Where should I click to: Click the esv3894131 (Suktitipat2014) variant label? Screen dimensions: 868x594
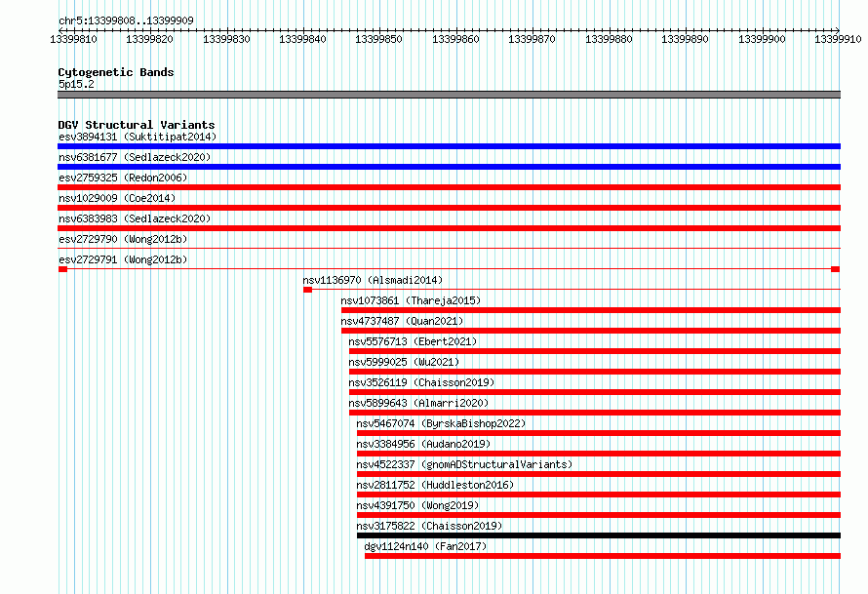pyautogui.click(x=138, y=137)
